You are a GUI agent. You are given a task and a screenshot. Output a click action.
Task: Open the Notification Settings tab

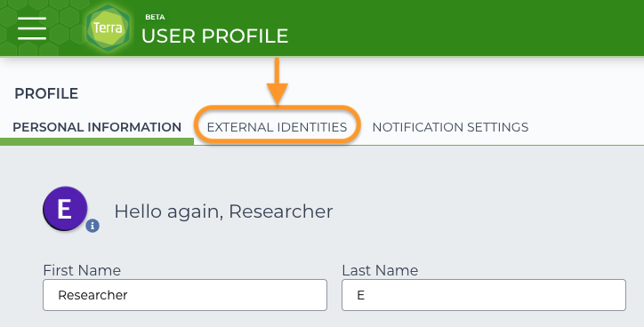(x=450, y=127)
